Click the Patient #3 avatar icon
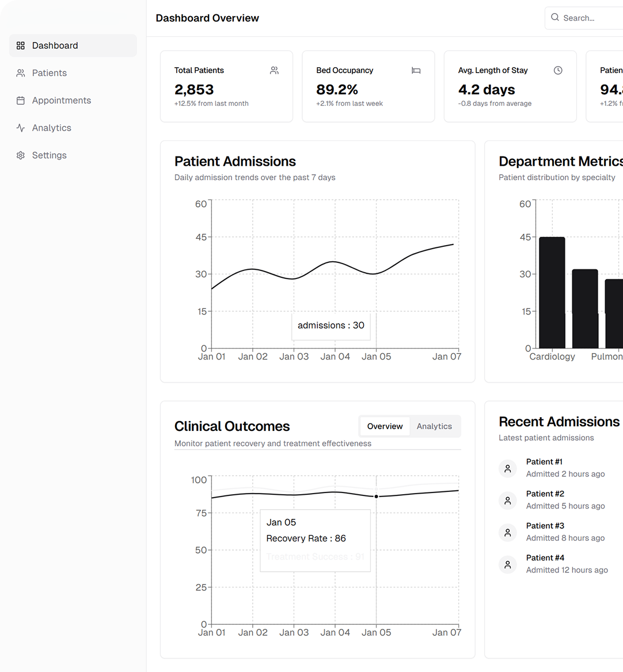This screenshot has width=623, height=672. pos(507,532)
